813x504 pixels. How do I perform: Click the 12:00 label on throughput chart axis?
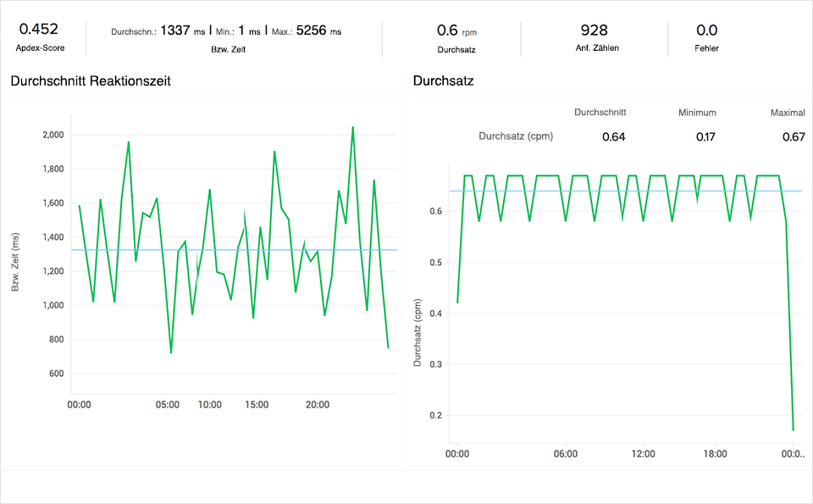point(643,454)
